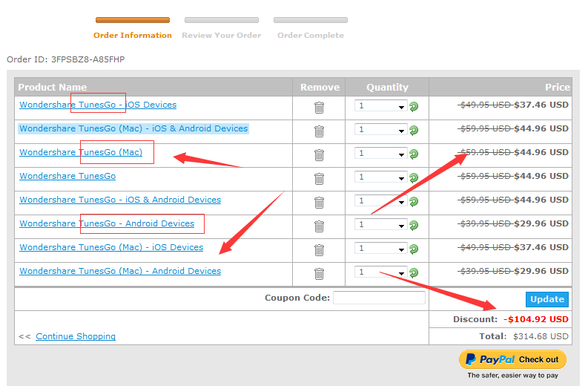Open quantity dropdown in Wondershare TunesGo (Mac) row
Image resolution: width=588 pixels, height=386 pixels.
tap(380, 153)
